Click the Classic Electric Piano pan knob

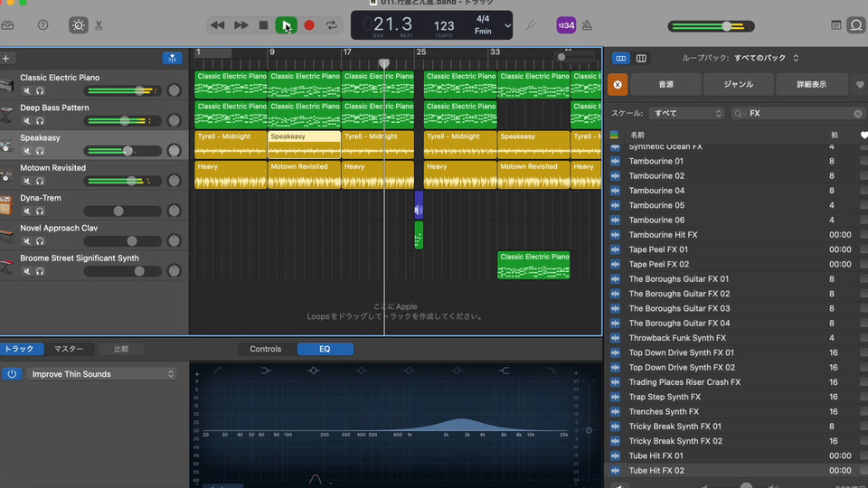click(x=174, y=90)
